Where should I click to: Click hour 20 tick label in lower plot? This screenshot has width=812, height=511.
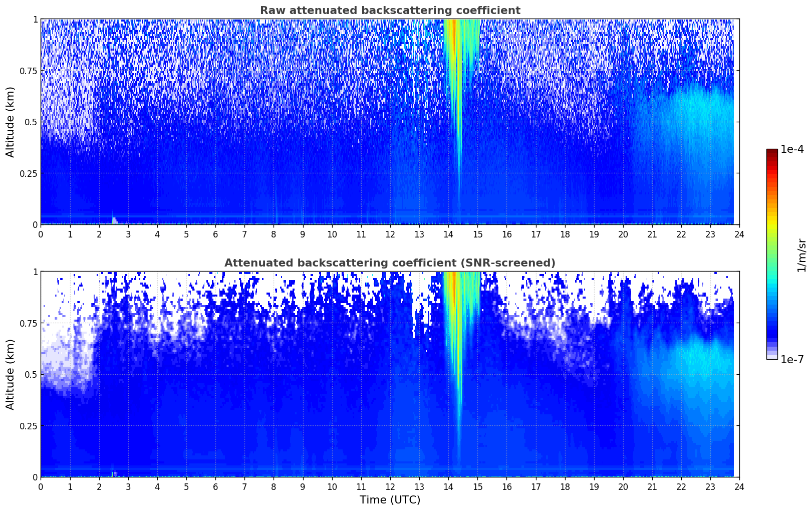[623, 486]
